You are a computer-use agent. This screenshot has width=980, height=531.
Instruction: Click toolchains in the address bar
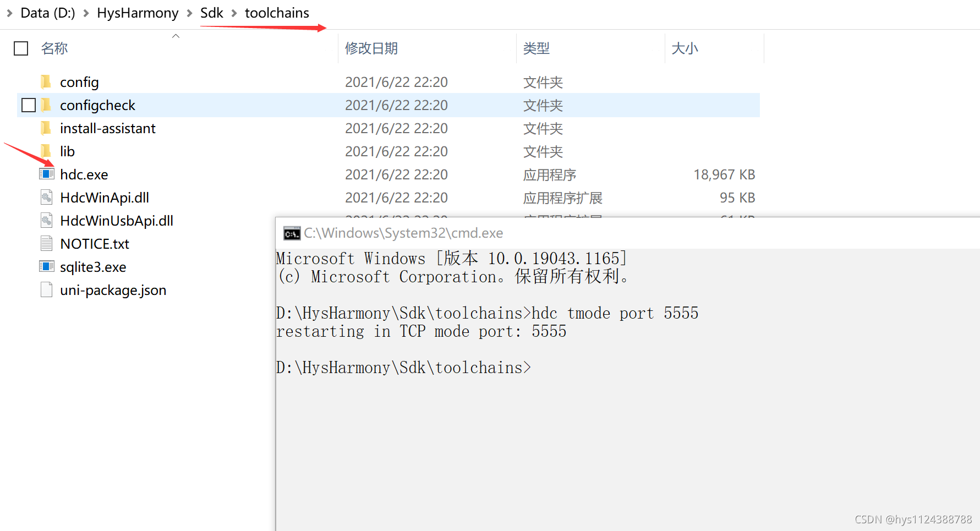[x=277, y=13]
